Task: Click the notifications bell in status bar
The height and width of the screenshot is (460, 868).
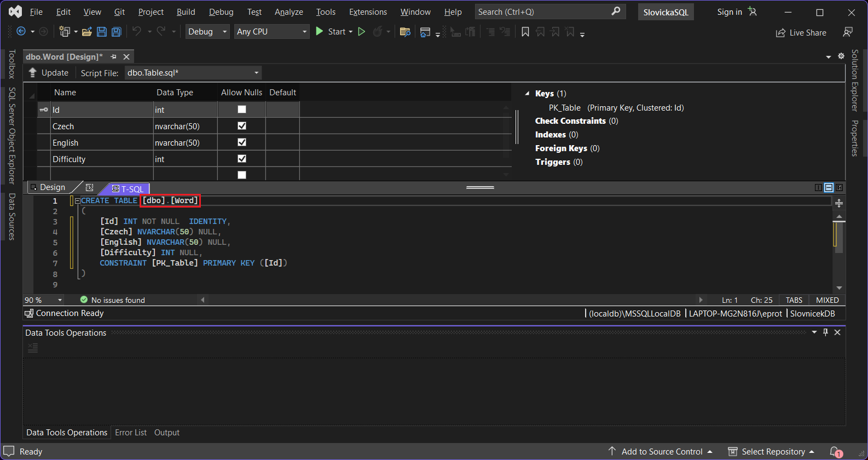Action: click(x=835, y=452)
